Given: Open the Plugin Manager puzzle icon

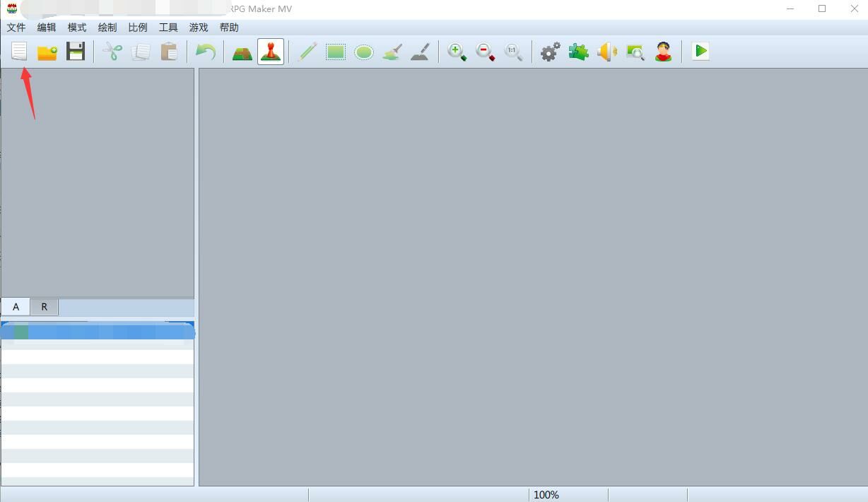Looking at the screenshot, I should click(x=579, y=52).
